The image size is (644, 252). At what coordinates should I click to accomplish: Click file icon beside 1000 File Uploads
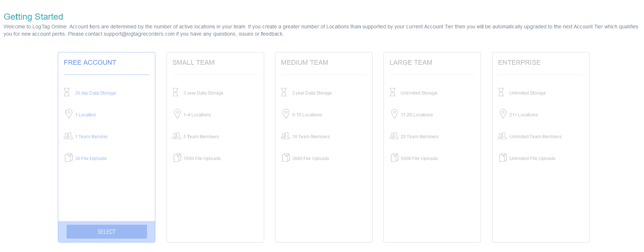pyautogui.click(x=177, y=158)
